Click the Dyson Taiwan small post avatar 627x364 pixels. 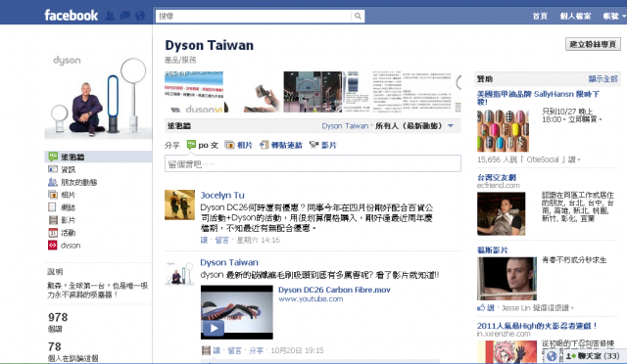pyautogui.click(x=179, y=274)
